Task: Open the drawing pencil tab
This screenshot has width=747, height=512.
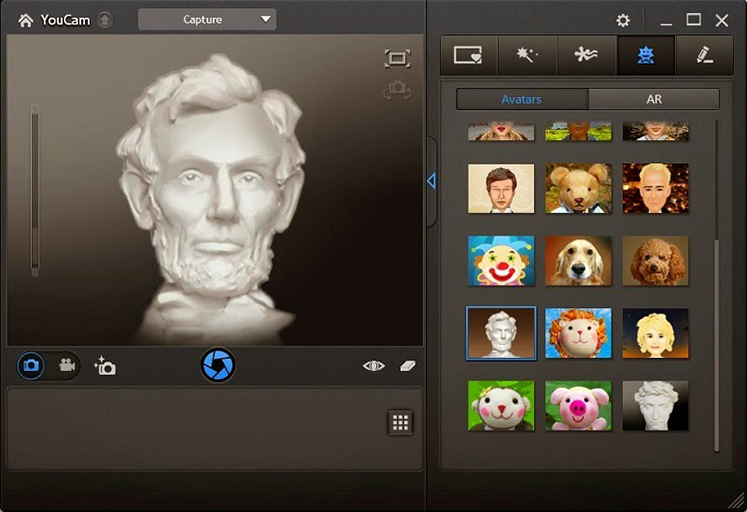Action: pyautogui.click(x=705, y=55)
